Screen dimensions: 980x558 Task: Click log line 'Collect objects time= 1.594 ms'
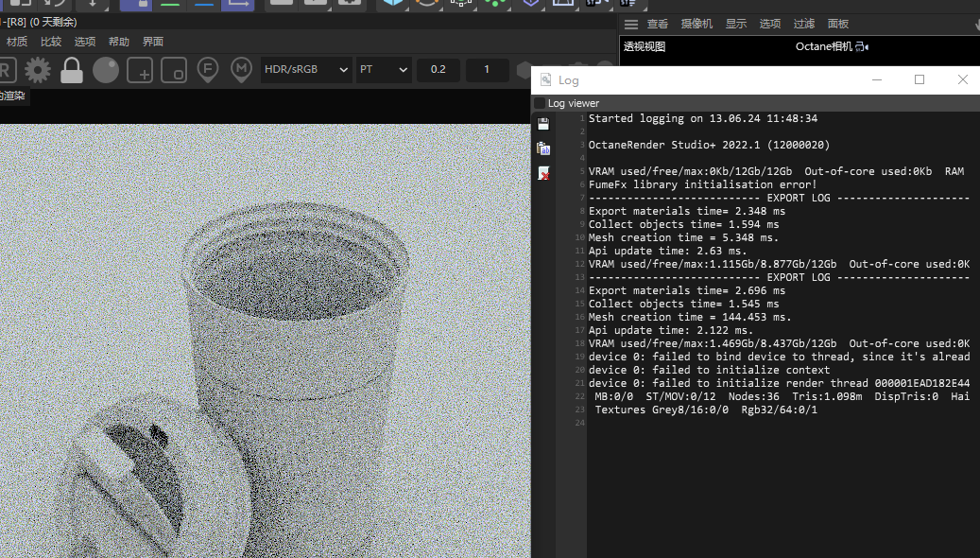pyautogui.click(x=683, y=224)
